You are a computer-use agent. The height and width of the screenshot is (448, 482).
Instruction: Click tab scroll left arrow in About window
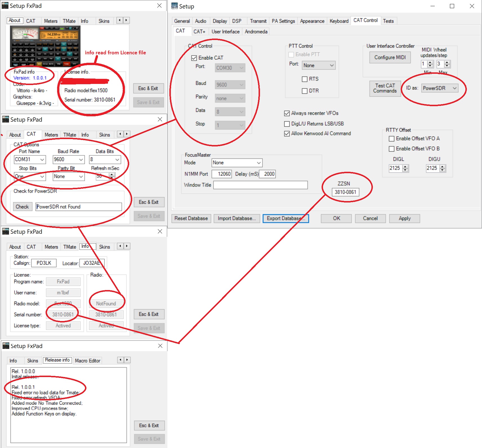click(120, 20)
